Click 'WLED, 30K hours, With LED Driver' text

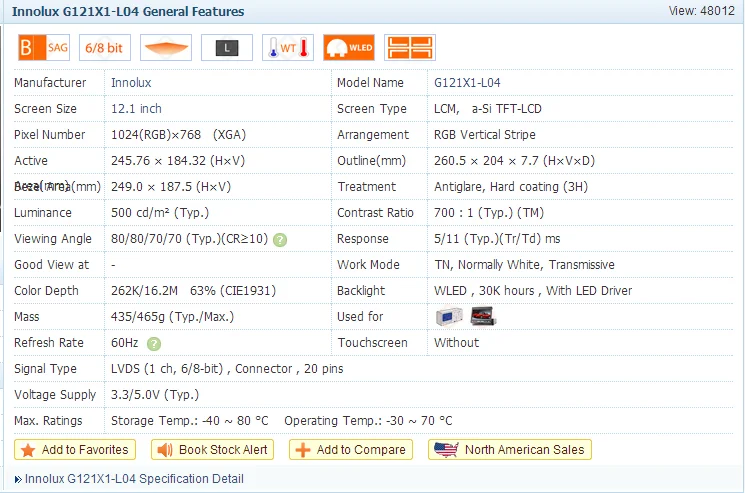pos(533,291)
